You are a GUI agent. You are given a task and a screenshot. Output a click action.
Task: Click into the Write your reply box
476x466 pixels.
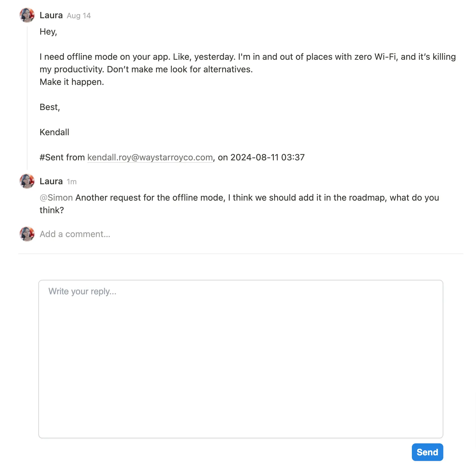point(241,358)
